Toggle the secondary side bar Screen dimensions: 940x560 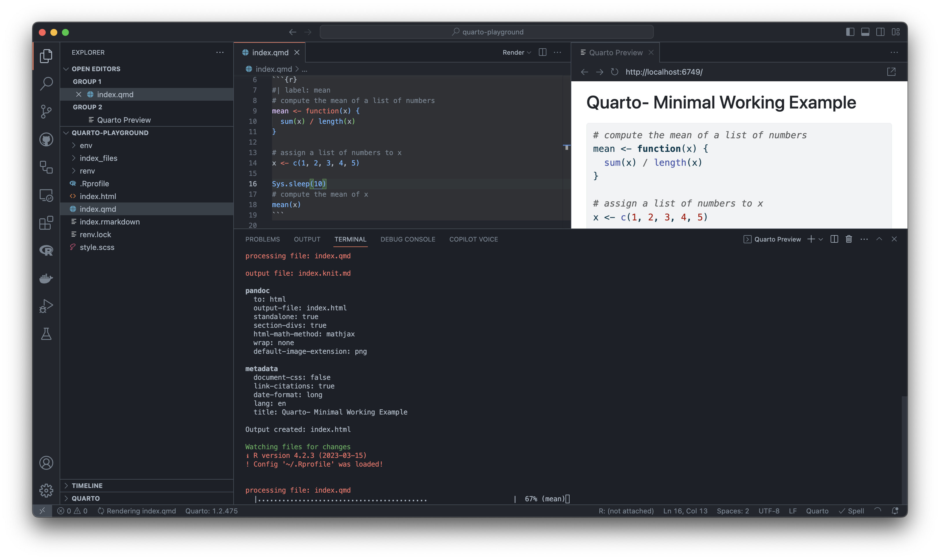[880, 32]
